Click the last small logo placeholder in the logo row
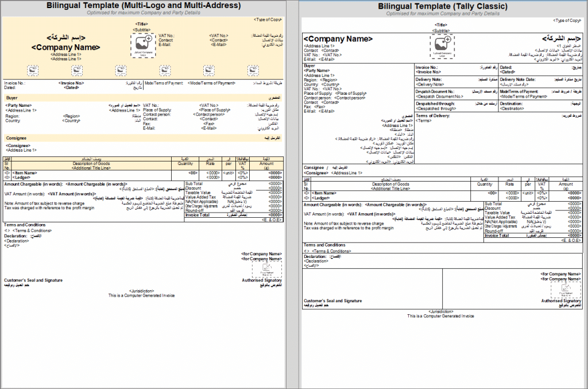 253,70
